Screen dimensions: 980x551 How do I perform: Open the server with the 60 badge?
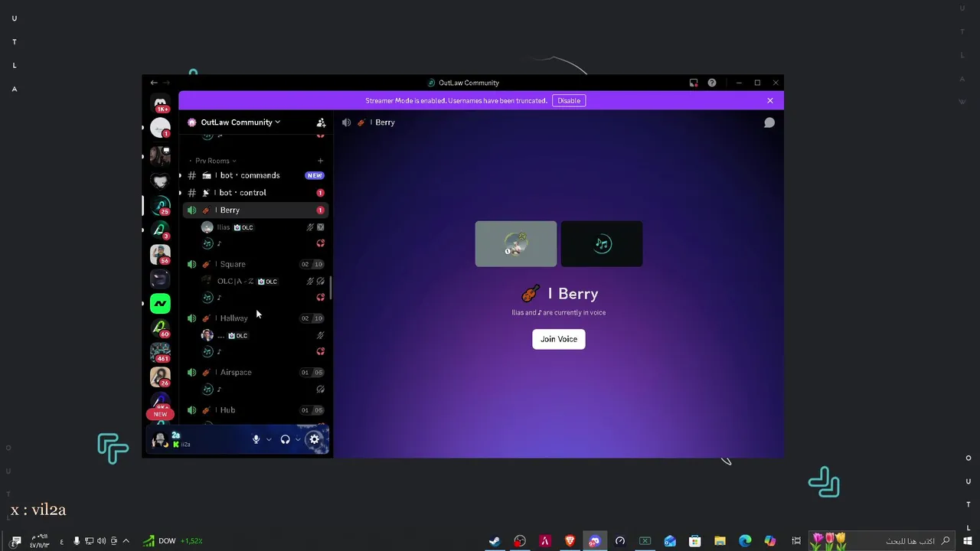pos(160,328)
